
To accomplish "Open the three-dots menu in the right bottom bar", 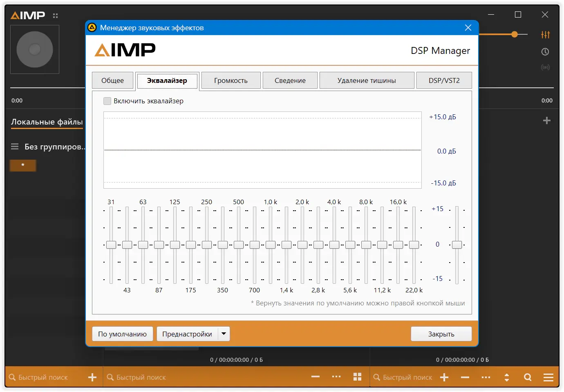I will tap(486, 377).
